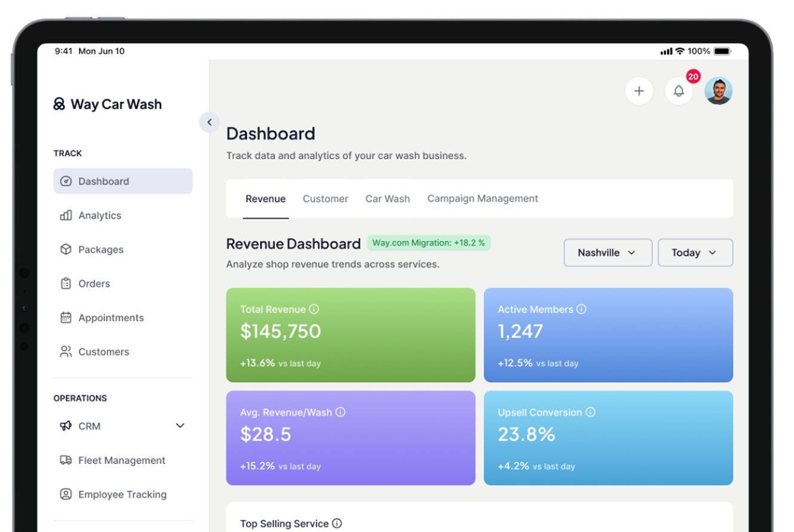Click the +13.6% vs last day text
The height and width of the screenshot is (532, 794).
click(280, 363)
